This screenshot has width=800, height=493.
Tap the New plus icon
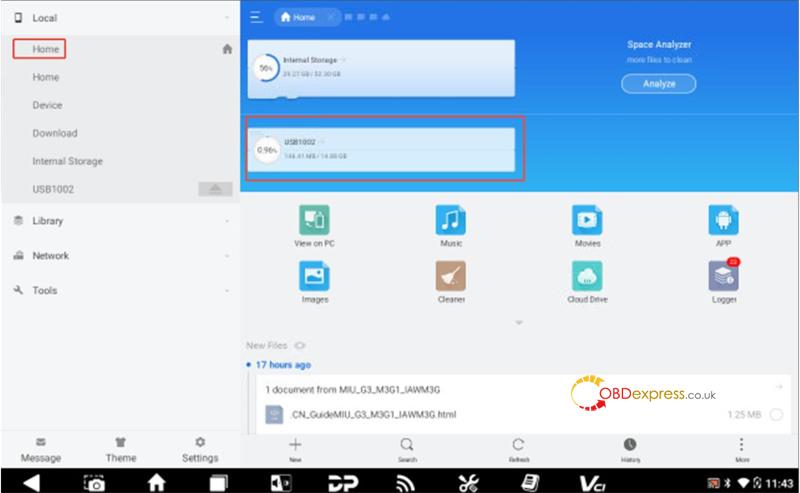[x=295, y=445]
